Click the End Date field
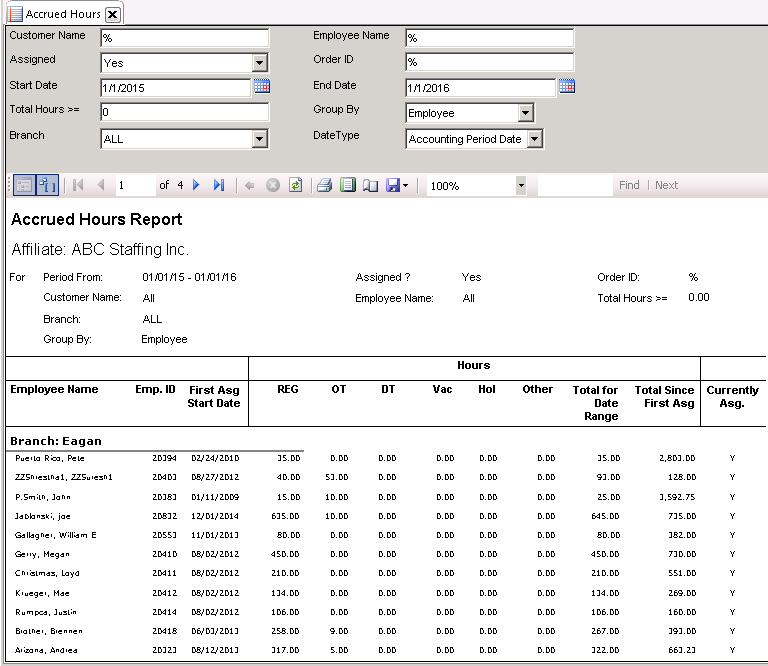 pos(481,88)
